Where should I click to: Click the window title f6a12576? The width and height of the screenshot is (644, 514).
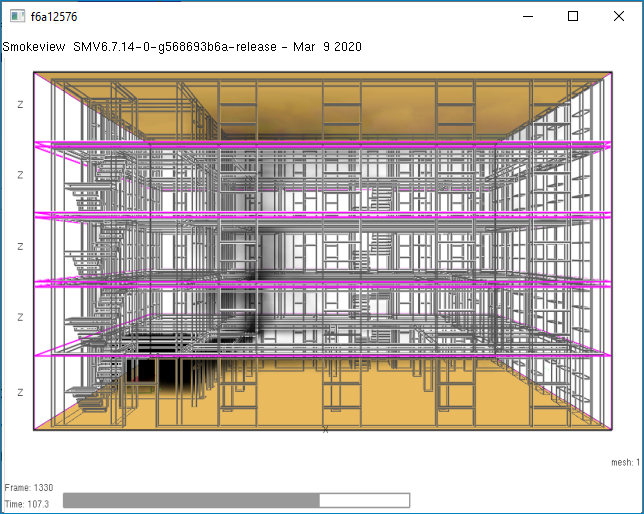(54, 17)
